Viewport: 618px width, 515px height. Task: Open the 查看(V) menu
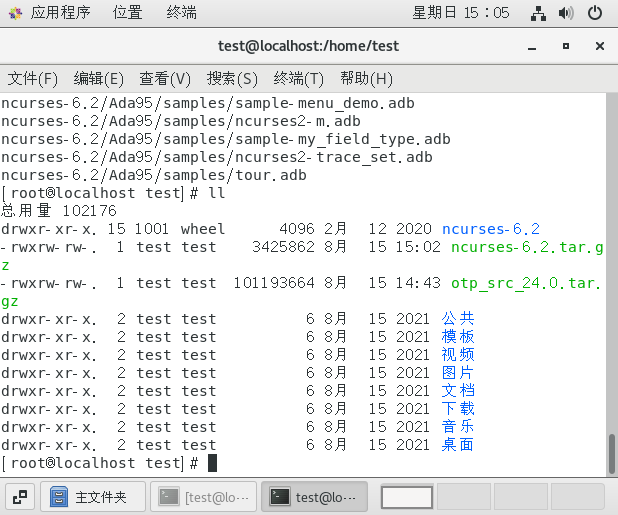pyautogui.click(x=165, y=78)
